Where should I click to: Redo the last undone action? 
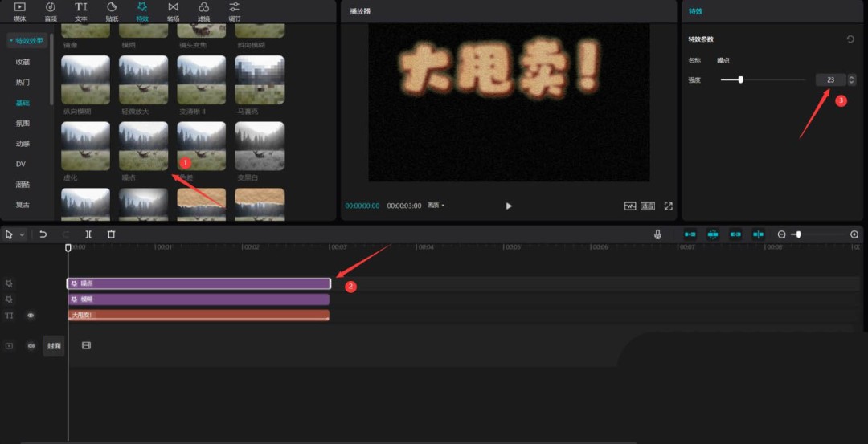click(66, 234)
